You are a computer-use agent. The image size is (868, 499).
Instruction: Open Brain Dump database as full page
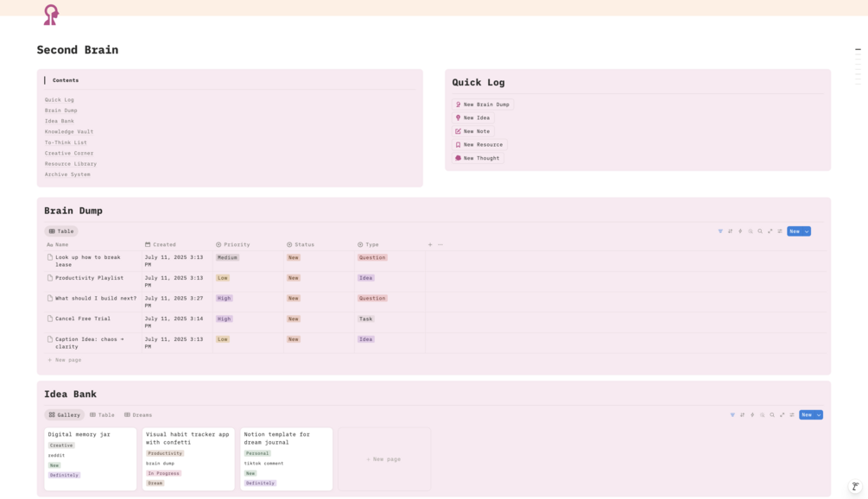click(770, 231)
